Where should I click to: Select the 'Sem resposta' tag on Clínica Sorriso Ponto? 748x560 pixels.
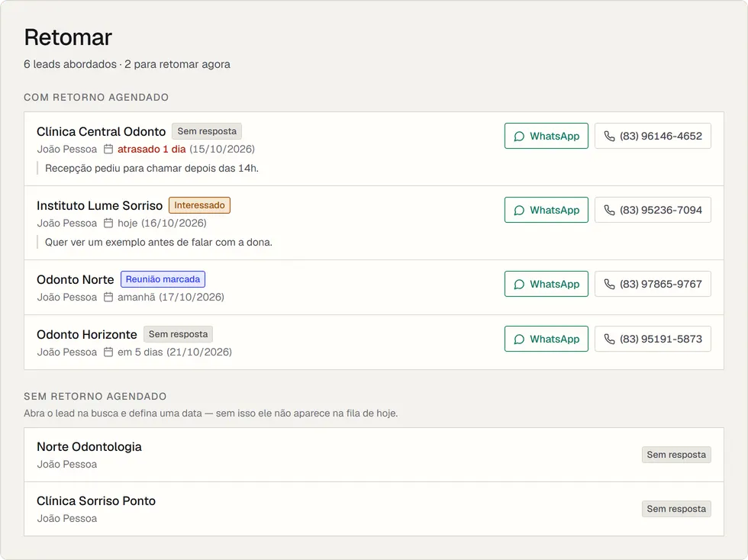[x=676, y=509]
